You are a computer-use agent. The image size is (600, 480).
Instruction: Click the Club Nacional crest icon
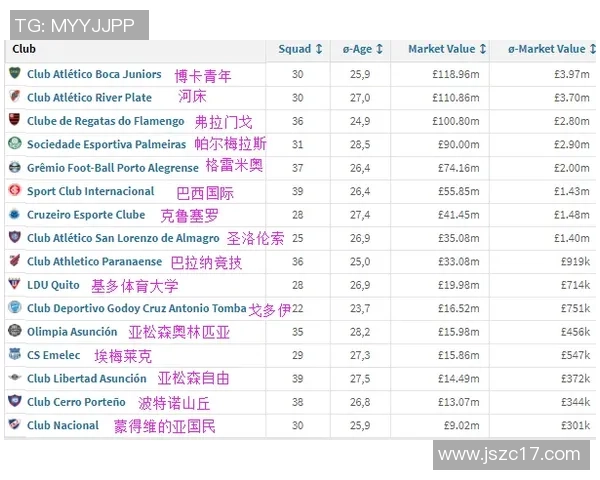pos(15,424)
